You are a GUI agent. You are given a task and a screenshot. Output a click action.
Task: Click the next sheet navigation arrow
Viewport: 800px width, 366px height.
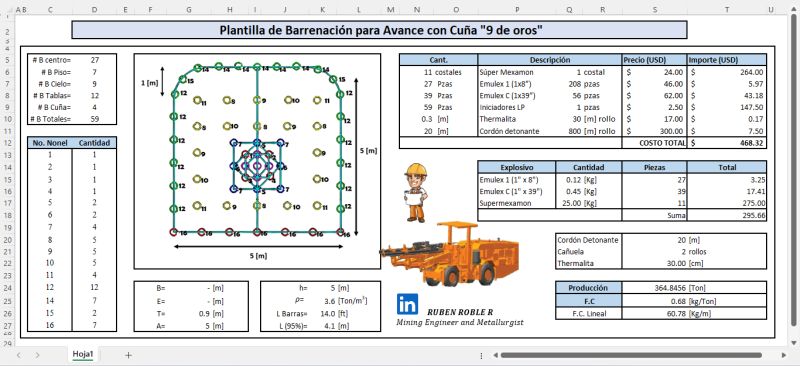tap(37, 355)
